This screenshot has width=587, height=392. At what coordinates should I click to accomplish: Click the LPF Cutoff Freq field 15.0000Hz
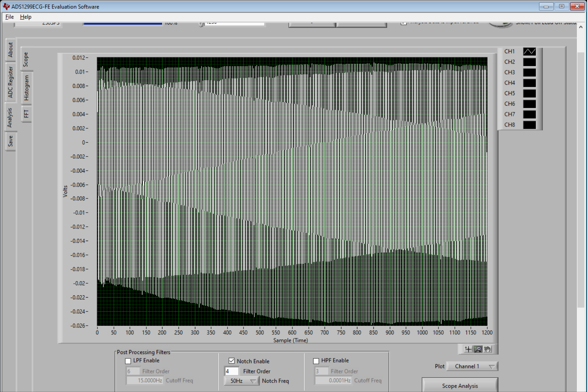pyautogui.click(x=145, y=380)
